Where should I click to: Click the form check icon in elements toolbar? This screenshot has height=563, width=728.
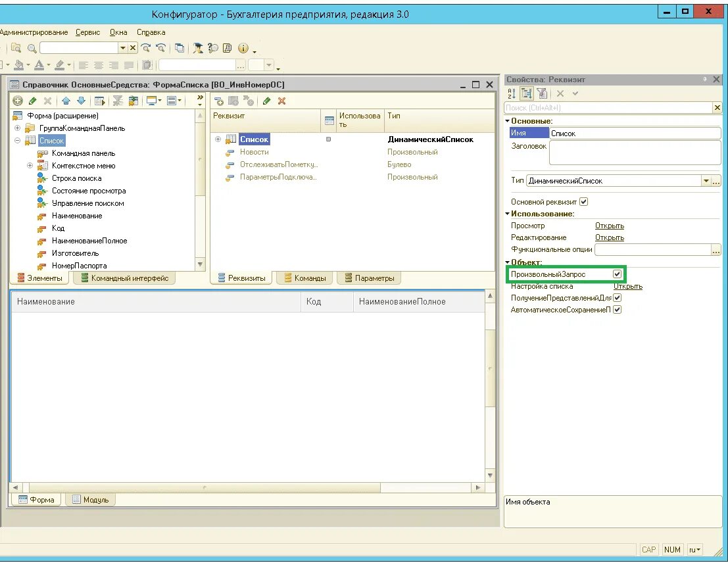tap(99, 101)
